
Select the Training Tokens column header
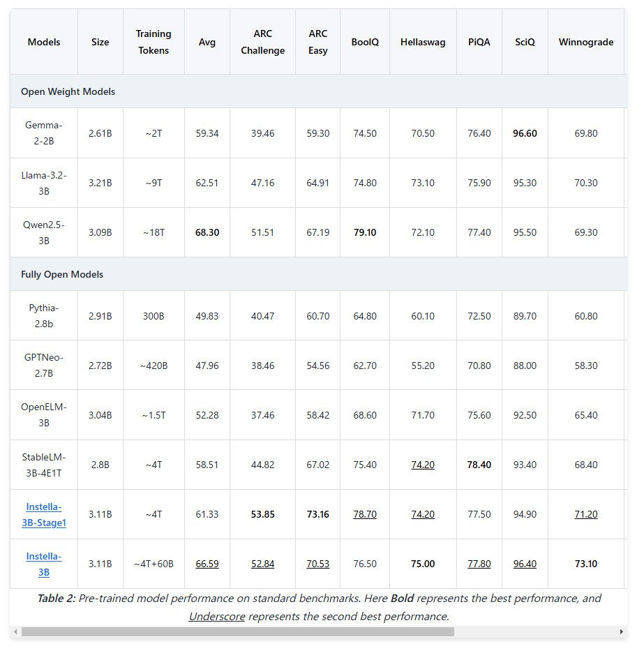pos(153,42)
